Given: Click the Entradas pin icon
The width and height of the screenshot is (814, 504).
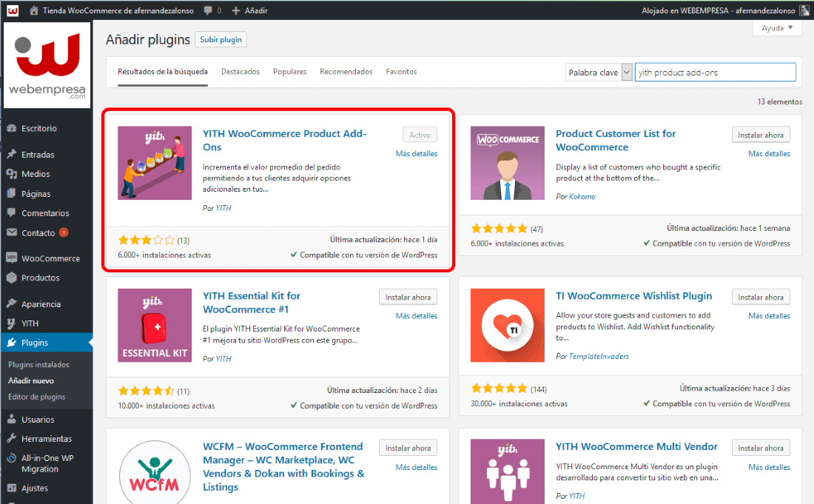Looking at the screenshot, I should pyautogui.click(x=11, y=154).
